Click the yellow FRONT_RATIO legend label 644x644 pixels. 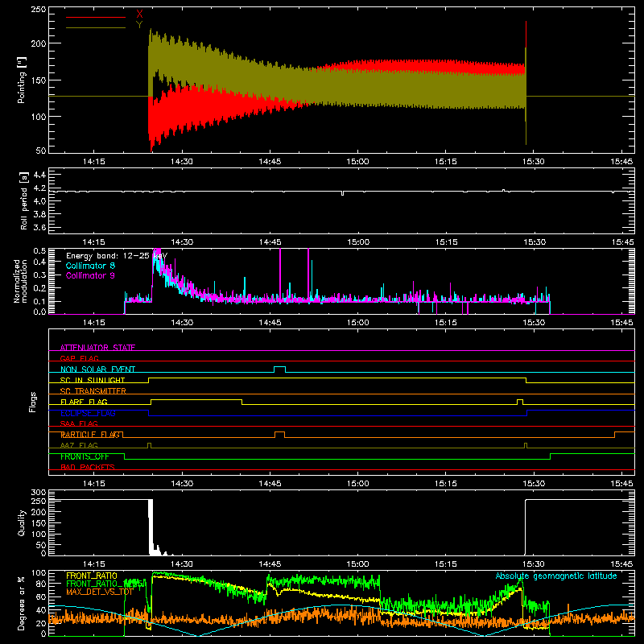coord(92,576)
